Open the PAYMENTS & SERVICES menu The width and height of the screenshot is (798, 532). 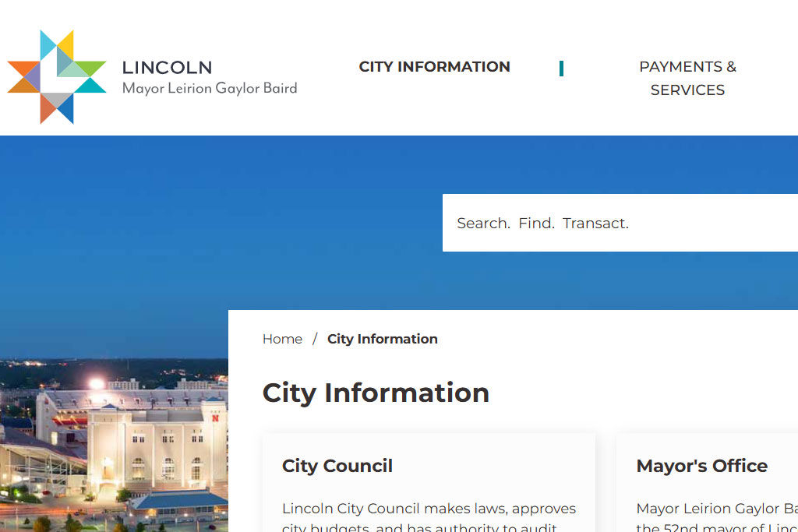pos(687,78)
